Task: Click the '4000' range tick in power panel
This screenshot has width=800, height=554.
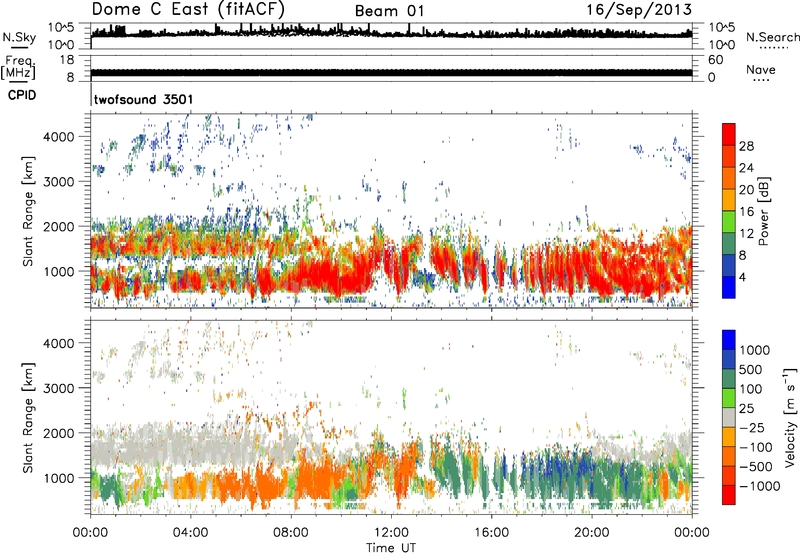Action: (59, 137)
